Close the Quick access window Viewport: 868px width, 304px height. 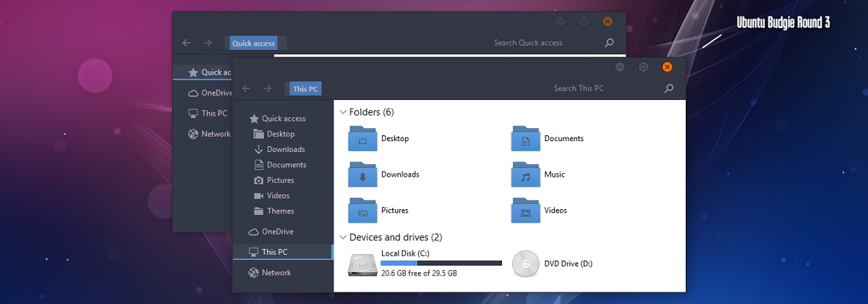[x=608, y=22]
